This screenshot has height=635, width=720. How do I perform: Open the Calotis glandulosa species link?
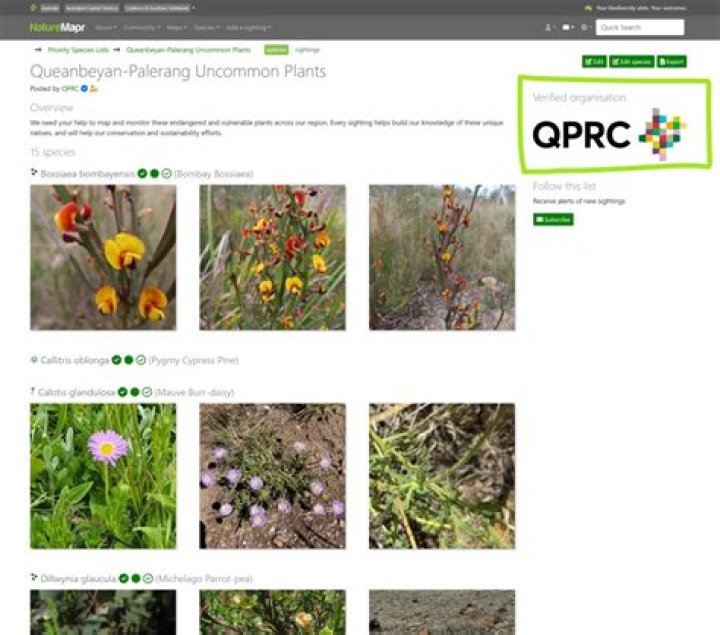(x=76, y=392)
